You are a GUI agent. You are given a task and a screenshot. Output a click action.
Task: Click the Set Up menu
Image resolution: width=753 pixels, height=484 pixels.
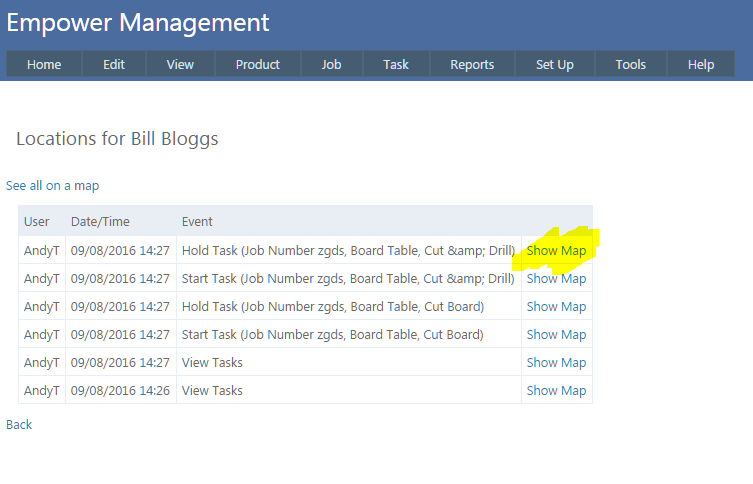tap(554, 65)
